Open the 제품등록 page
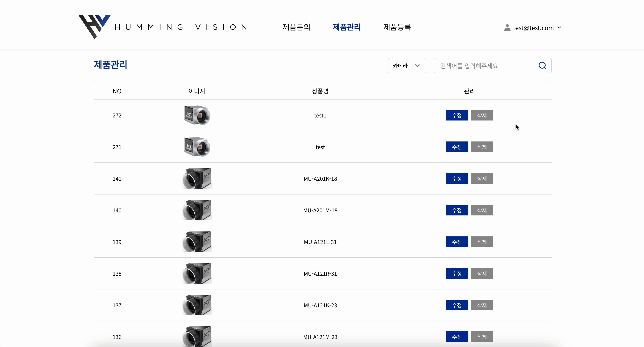Viewport: 644px width, 347px height. coord(397,27)
